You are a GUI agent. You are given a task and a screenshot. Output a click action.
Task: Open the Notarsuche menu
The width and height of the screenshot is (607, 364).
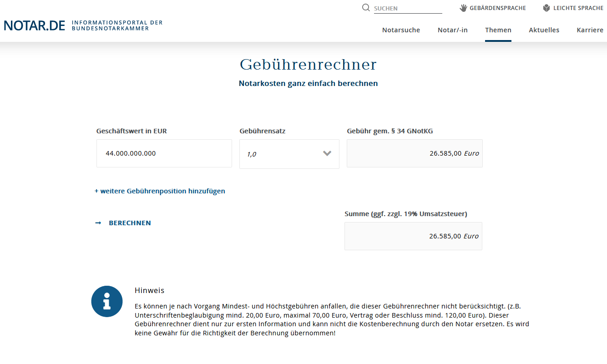[401, 30]
